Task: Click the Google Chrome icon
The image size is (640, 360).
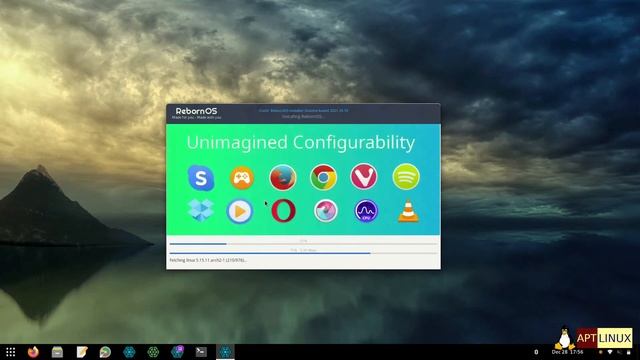Action: 323,178
